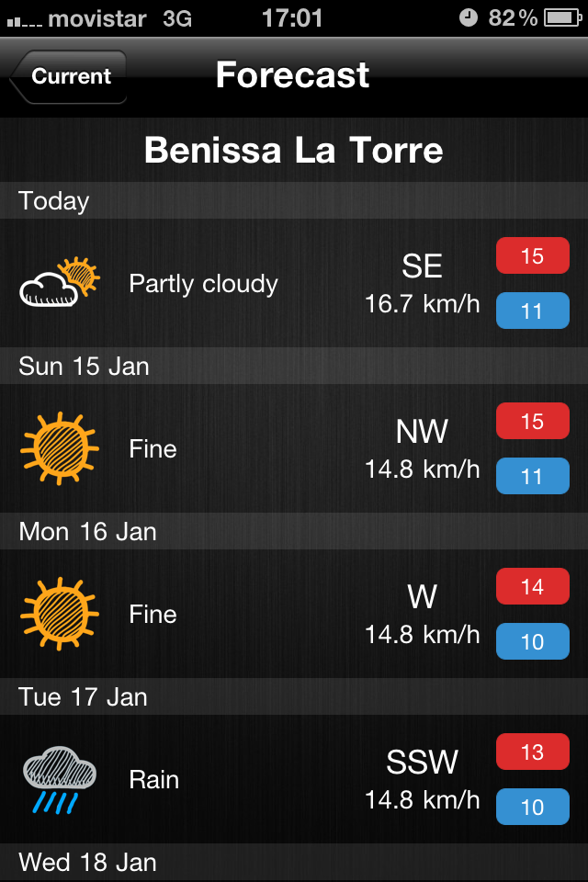588x882 pixels.
Task: Tap the blue low badge for Tue 17 Jan
Action: [533, 807]
